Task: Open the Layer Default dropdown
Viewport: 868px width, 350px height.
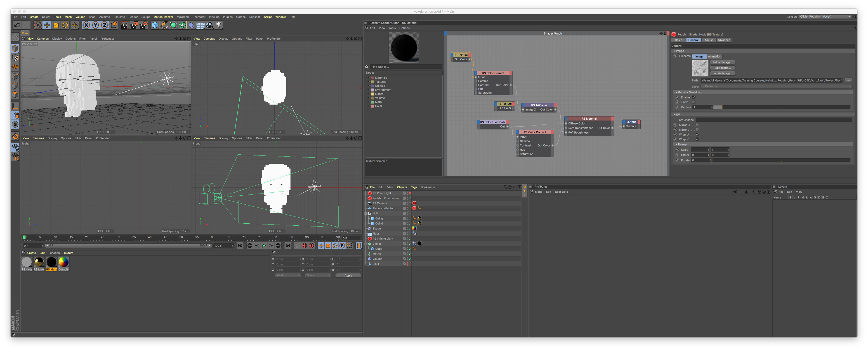Action: coord(776,86)
